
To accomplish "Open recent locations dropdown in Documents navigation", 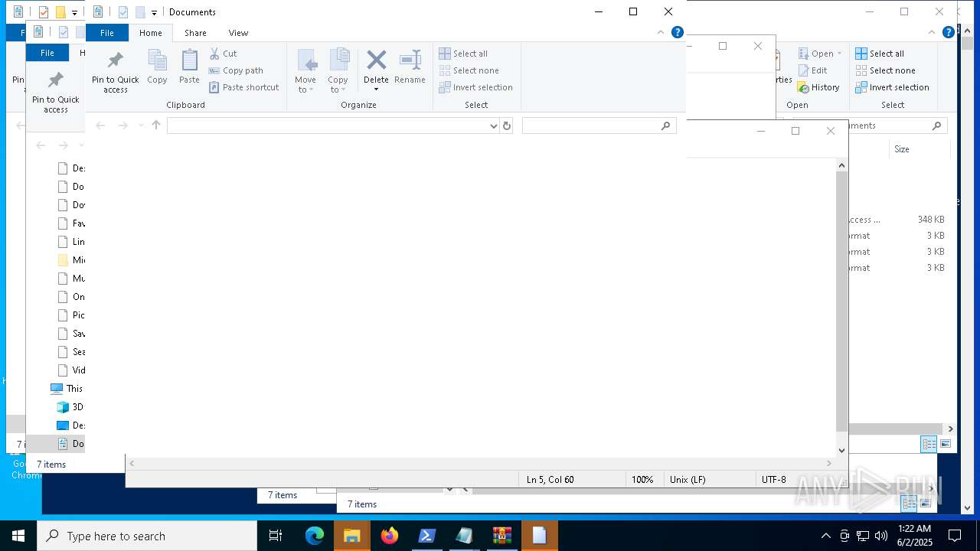I will click(141, 126).
